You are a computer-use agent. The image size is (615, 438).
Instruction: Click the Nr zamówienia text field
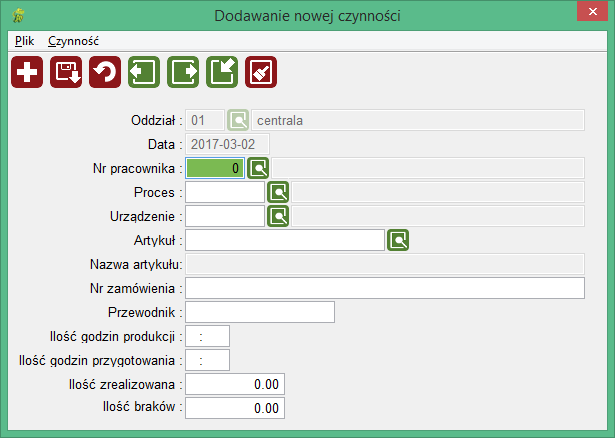(385, 288)
